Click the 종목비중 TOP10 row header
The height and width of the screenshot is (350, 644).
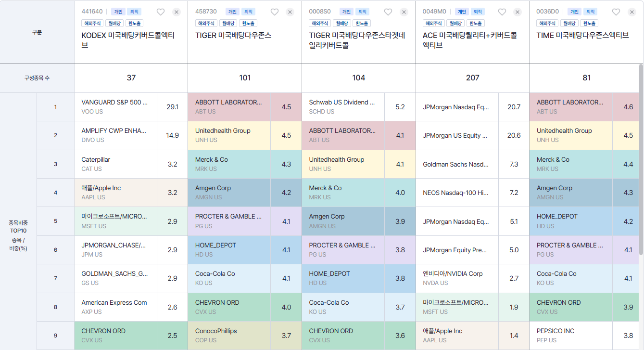click(x=18, y=236)
